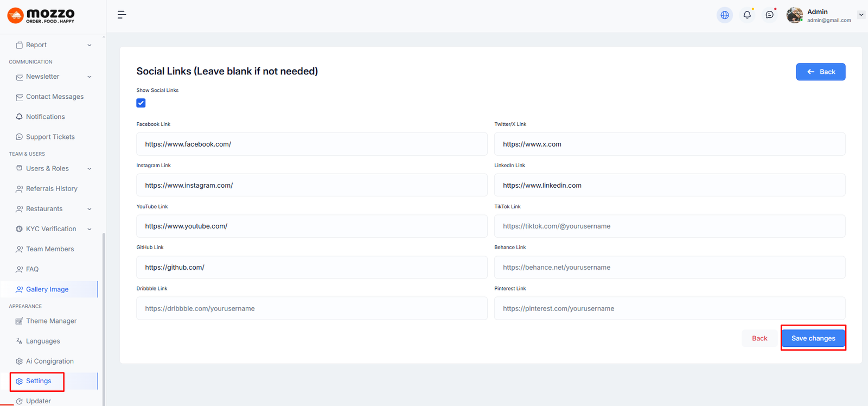Open the Admin account dropdown arrow
The height and width of the screenshot is (406, 868).
click(861, 15)
